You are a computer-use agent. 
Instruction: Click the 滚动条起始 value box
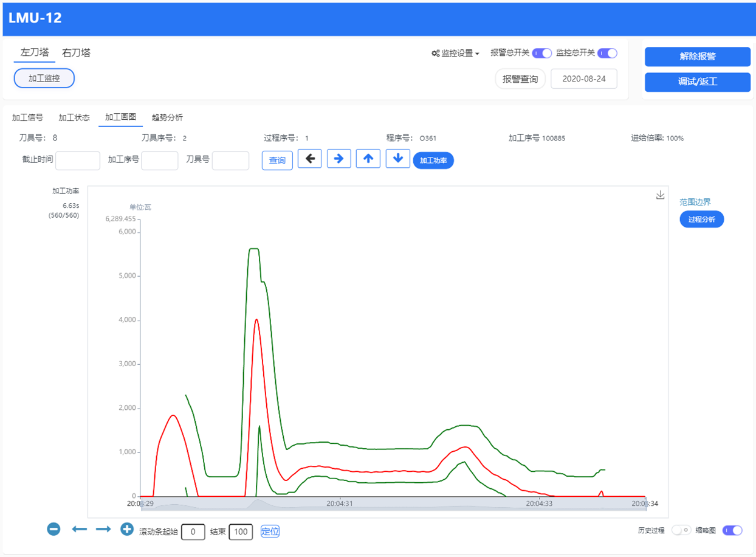(x=193, y=531)
